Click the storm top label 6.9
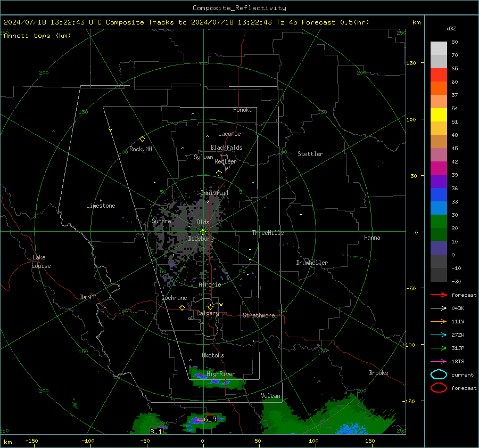This screenshot has width=479, height=448. tap(210, 419)
